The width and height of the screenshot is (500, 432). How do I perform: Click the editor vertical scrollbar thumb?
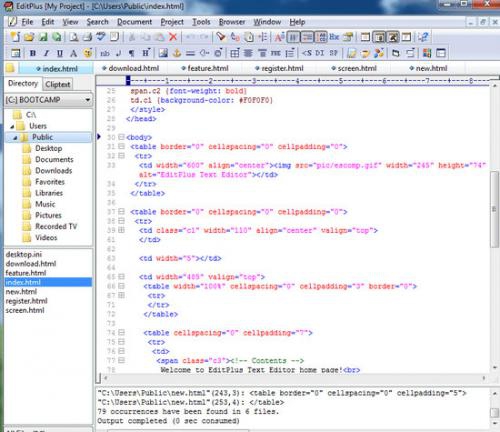[x=494, y=209]
